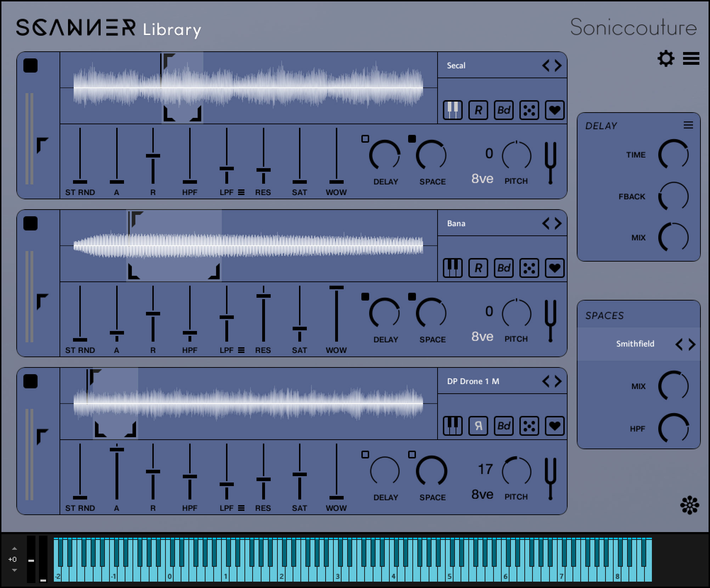The image size is (710, 588).
Task: Click keyboard icon on DP Drone layer
Action: [x=453, y=426]
